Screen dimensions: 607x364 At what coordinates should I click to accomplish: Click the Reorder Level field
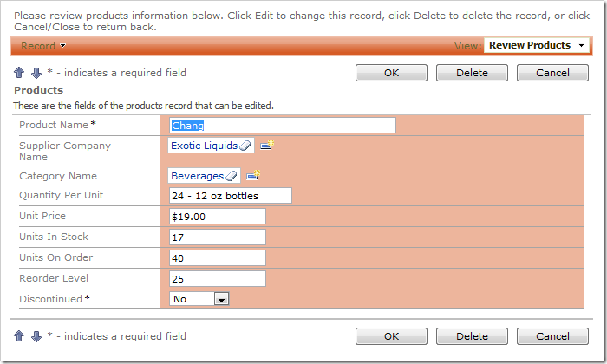click(218, 279)
